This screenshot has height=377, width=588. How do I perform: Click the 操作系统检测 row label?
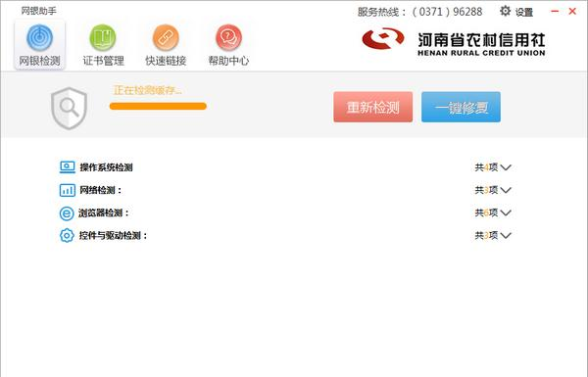106,167
